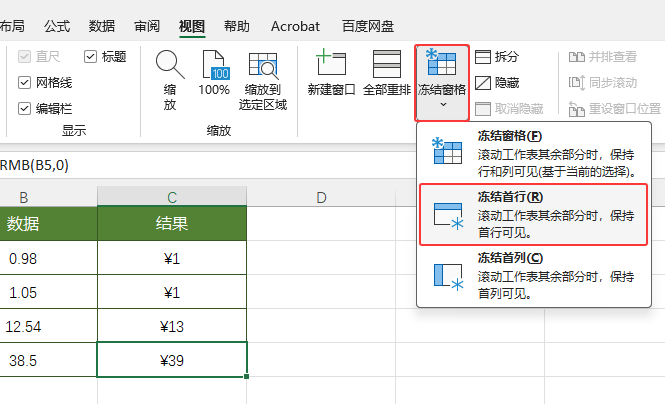Select the 视图 ribbon tab
The height and width of the screenshot is (404, 665).
[192, 26]
